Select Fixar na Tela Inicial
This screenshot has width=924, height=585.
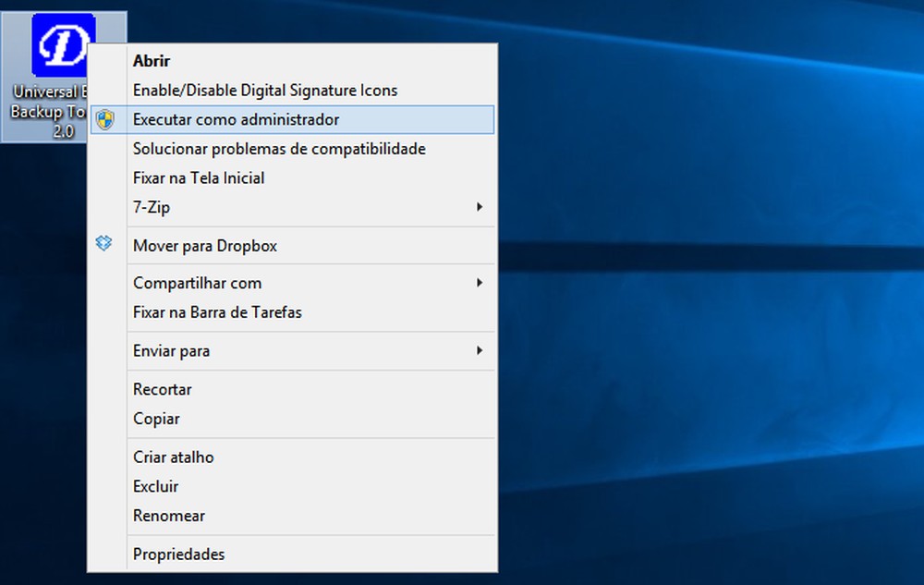click(200, 177)
